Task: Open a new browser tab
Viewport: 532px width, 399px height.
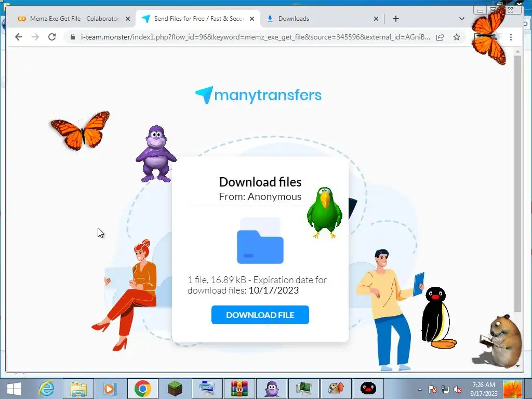Action: pyautogui.click(x=395, y=19)
